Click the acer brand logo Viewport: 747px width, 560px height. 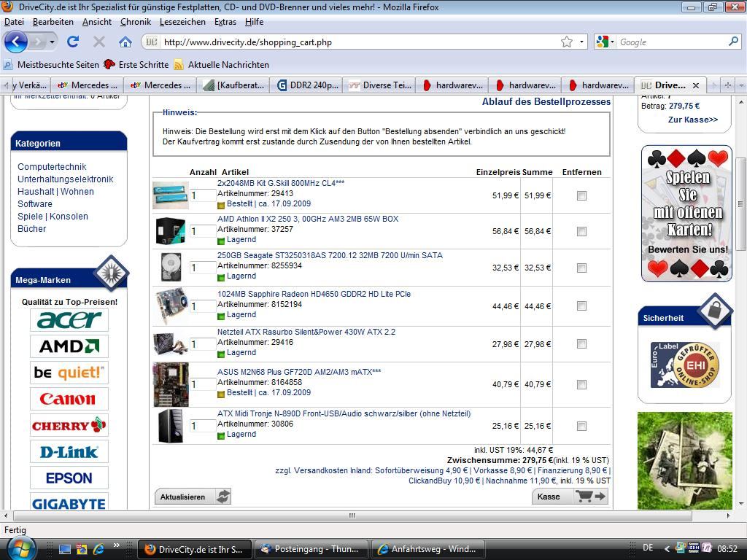pyautogui.click(x=69, y=320)
